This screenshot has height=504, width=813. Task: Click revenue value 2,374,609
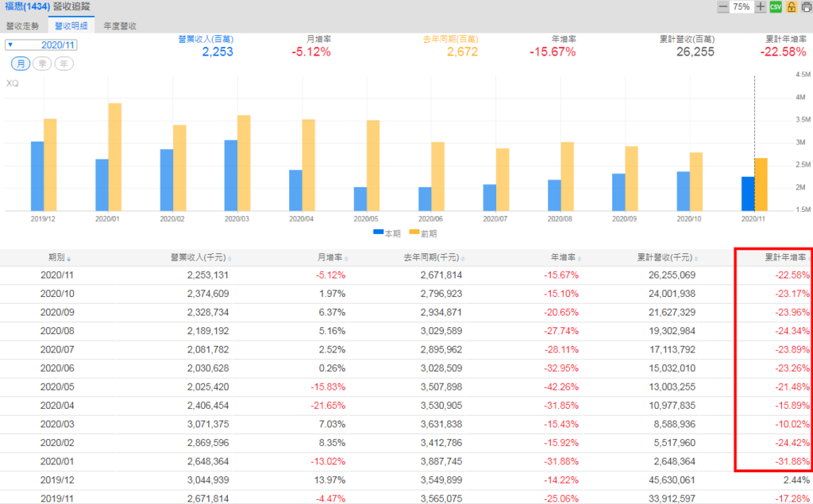tap(208, 294)
